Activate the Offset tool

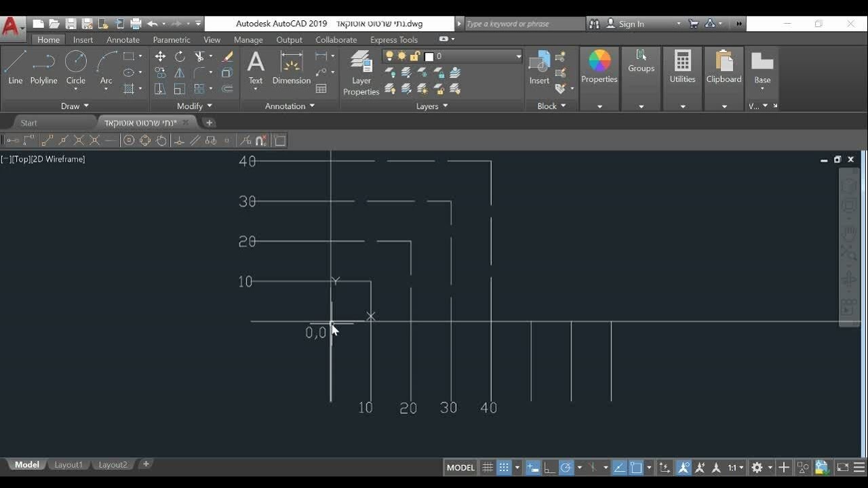tap(227, 89)
